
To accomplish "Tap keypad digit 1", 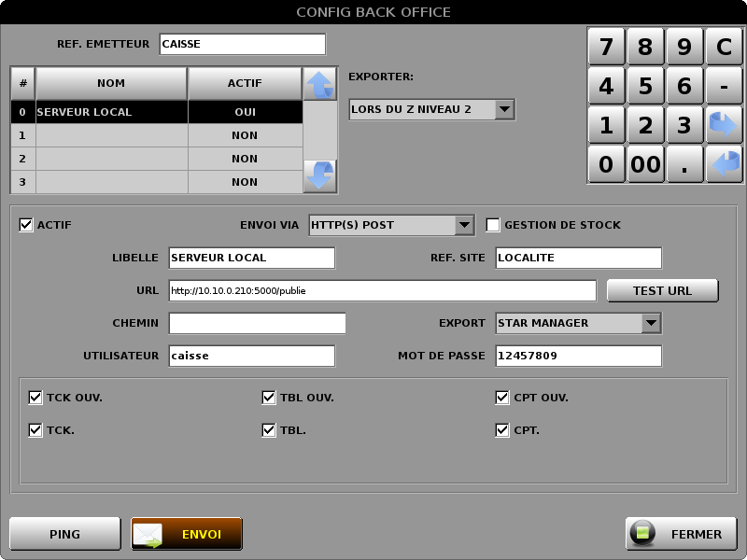I will (606, 125).
